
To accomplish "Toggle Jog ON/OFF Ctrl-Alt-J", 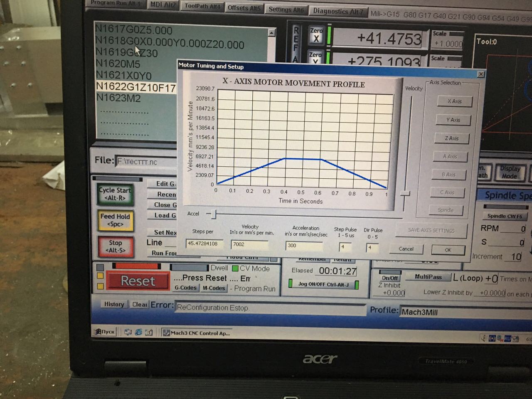I will (x=323, y=284).
